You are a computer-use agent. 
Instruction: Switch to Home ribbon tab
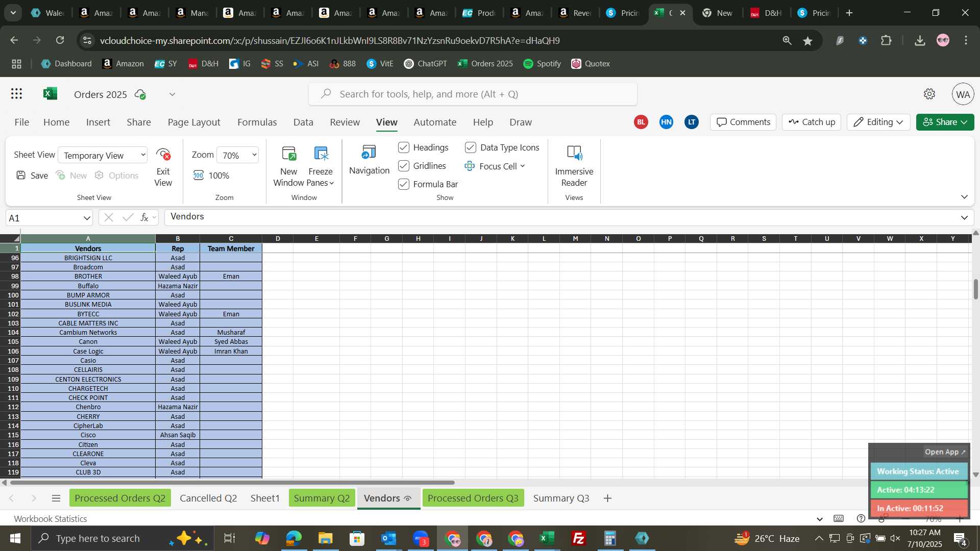coord(56,122)
